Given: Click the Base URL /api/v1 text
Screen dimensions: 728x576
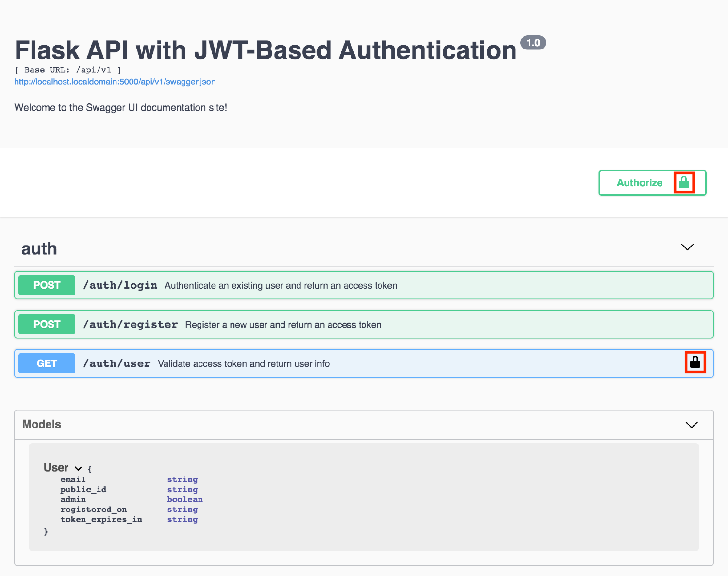Looking at the screenshot, I should pyautogui.click(x=67, y=70).
